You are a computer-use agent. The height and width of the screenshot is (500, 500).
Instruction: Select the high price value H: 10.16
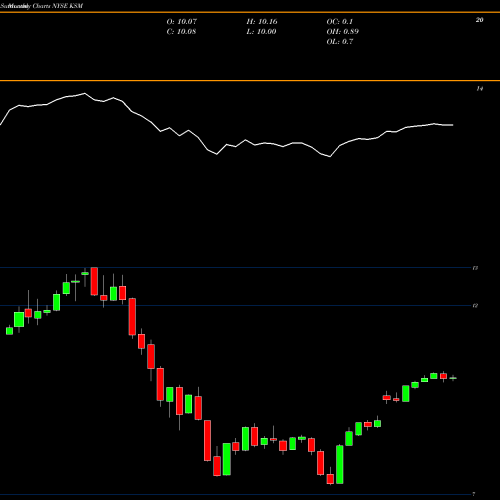tap(262, 22)
